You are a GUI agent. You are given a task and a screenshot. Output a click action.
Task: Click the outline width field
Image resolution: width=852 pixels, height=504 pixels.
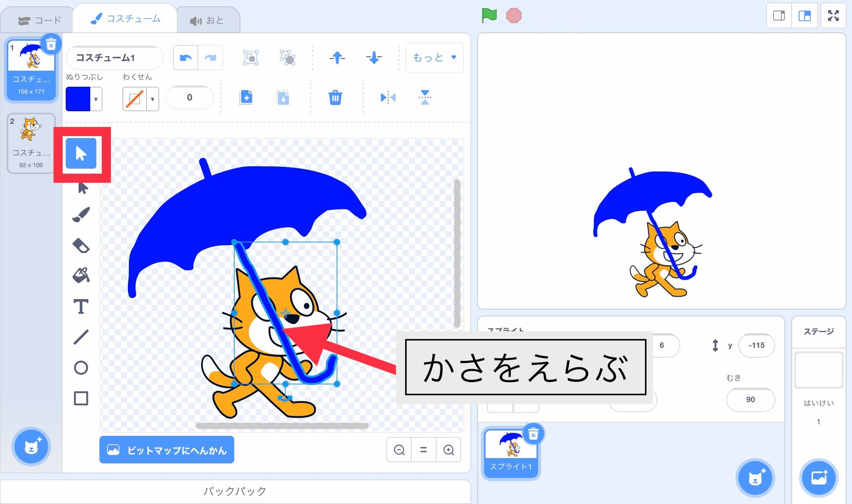pyautogui.click(x=190, y=97)
